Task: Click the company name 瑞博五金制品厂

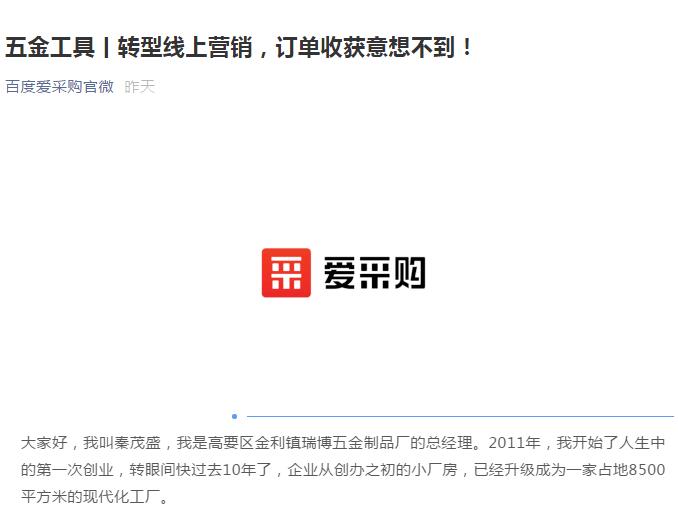Action: pyautogui.click(x=355, y=443)
